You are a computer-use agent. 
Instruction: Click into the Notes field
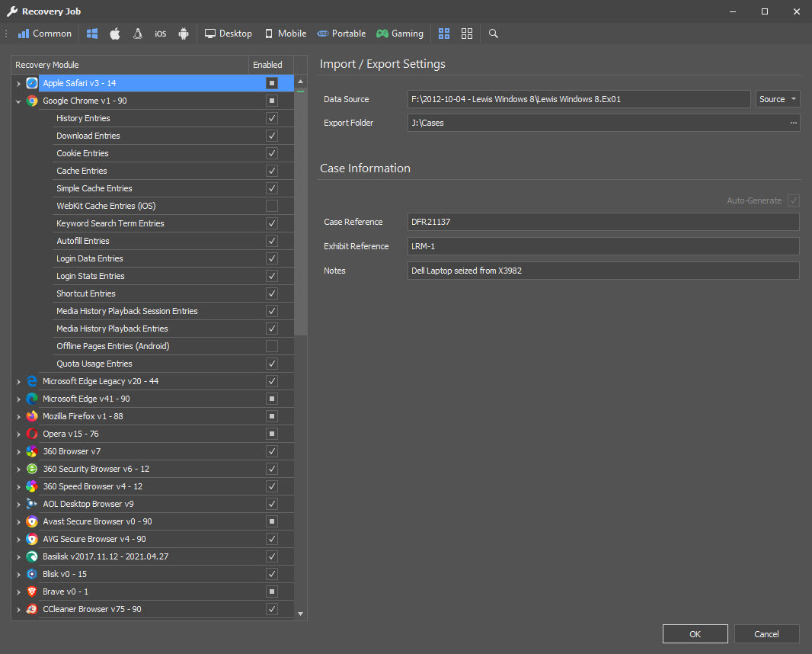[x=603, y=271]
